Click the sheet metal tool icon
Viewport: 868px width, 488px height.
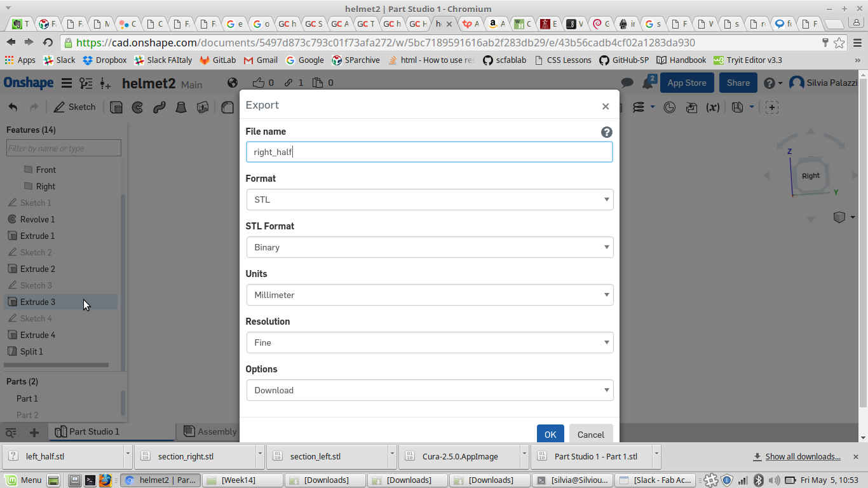[x=737, y=107]
